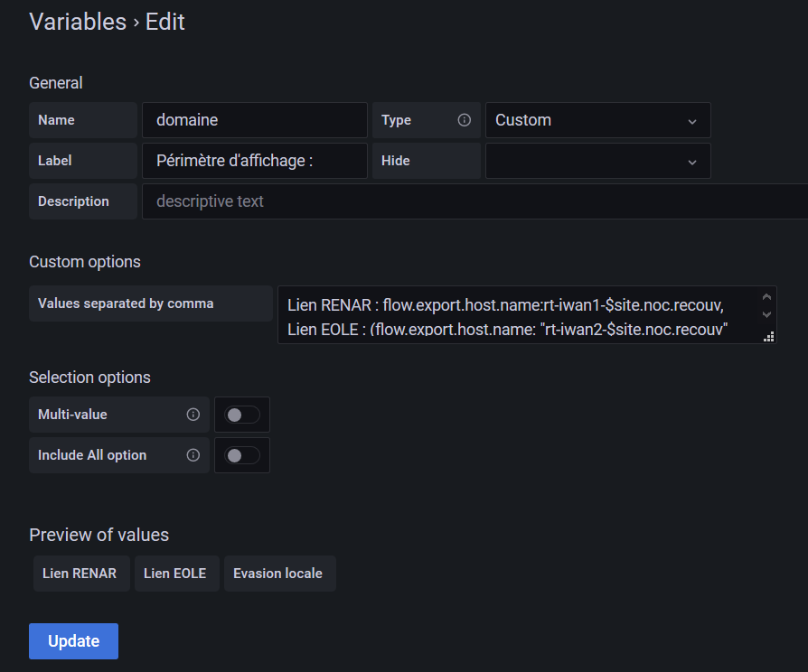
Task: Click the Variables breadcrumb link
Action: pyautogui.click(x=78, y=22)
